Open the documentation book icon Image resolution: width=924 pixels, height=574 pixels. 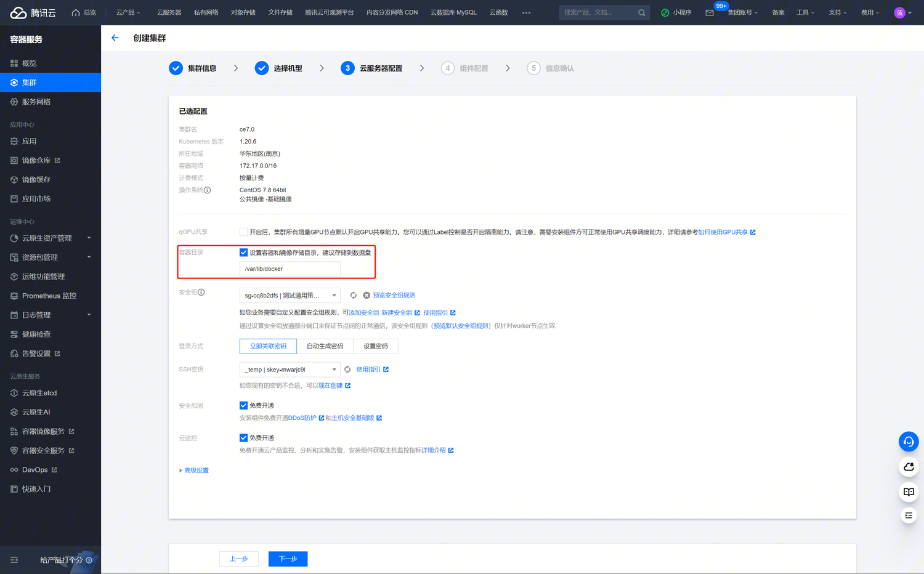(908, 491)
